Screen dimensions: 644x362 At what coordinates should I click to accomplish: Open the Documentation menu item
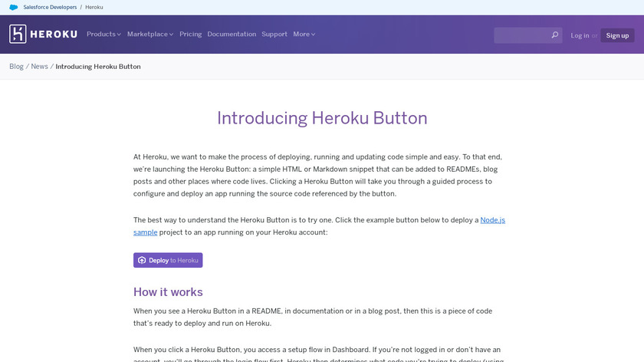pyautogui.click(x=232, y=35)
